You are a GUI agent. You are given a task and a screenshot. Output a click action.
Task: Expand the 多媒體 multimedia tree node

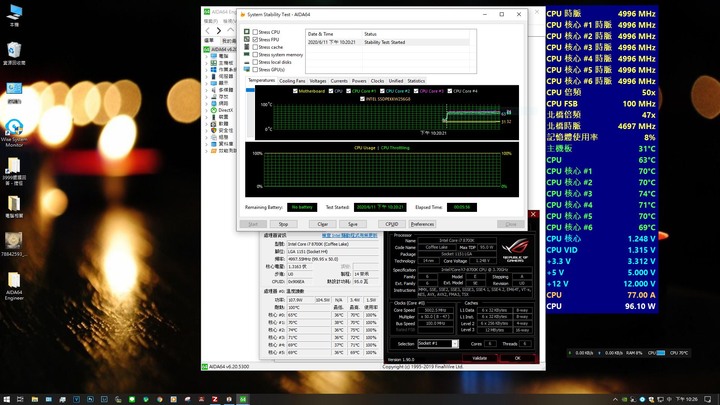click(x=206, y=90)
